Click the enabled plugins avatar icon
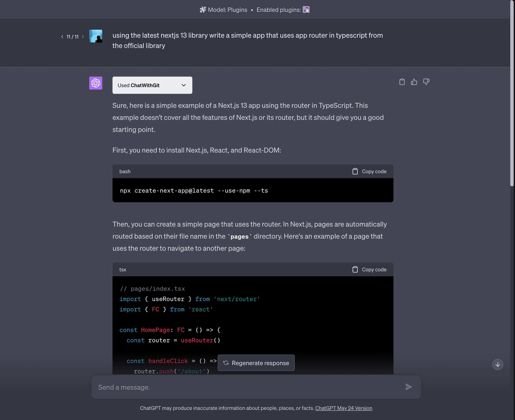 coord(307,9)
